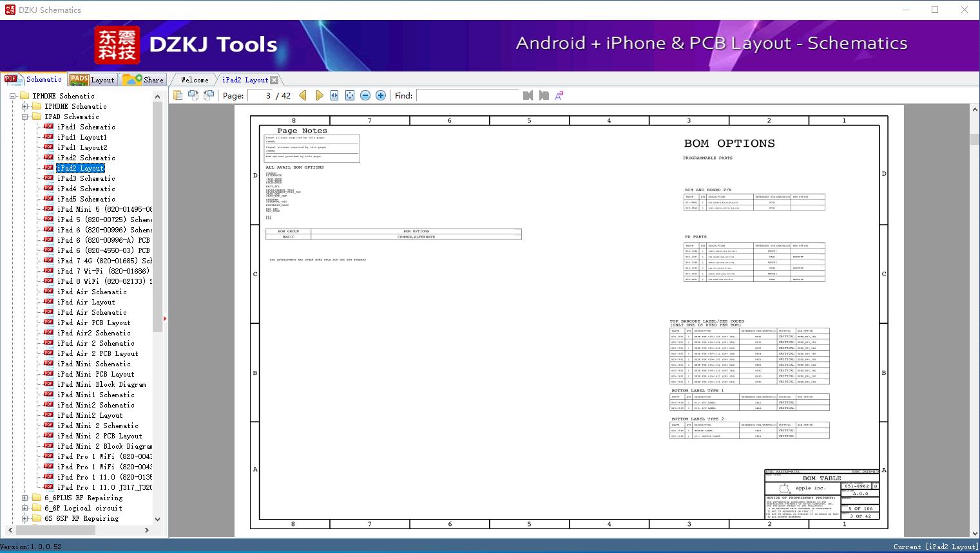The width and height of the screenshot is (980, 553).
Task: Close the iPad2 Layout tab
Action: (x=274, y=80)
